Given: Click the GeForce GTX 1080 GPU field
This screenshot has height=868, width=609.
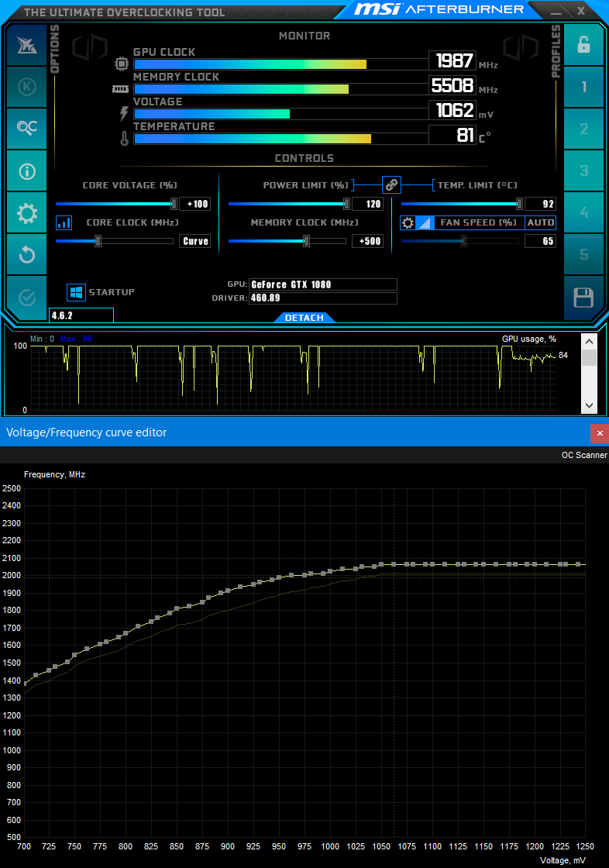Looking at the screenshot, I should pos(323,284).
